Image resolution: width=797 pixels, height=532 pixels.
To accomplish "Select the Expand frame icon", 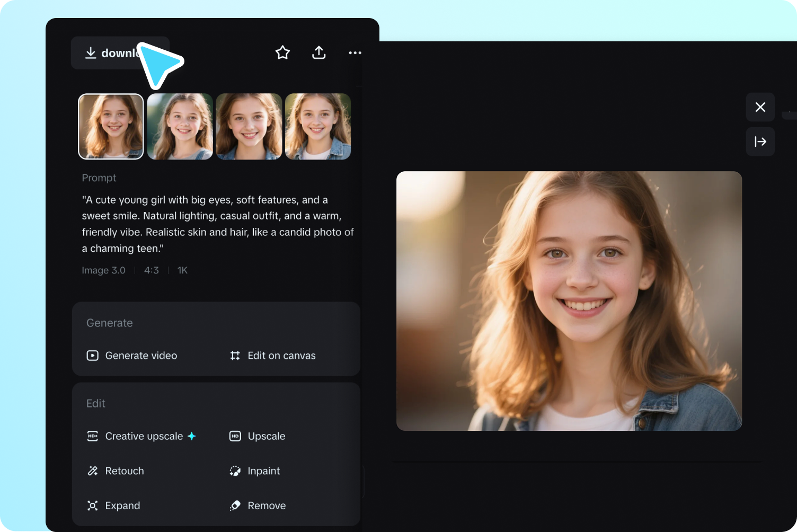I will click(92, 506).
